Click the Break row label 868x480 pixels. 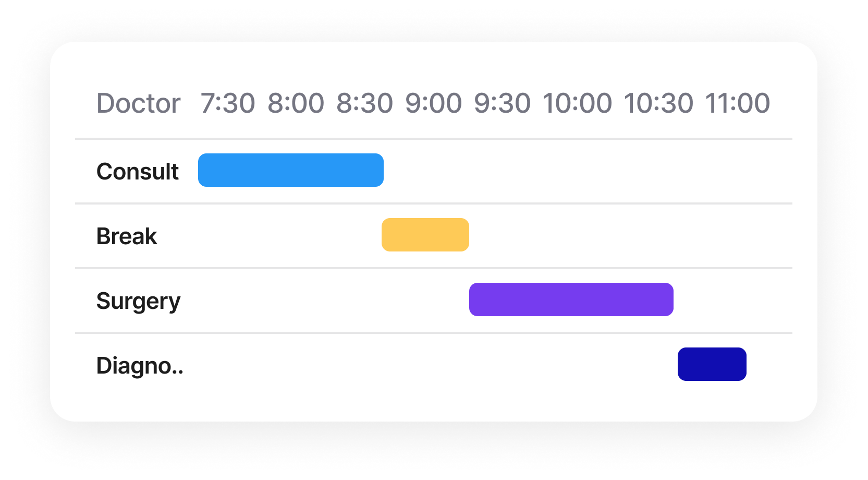point(127,236)
